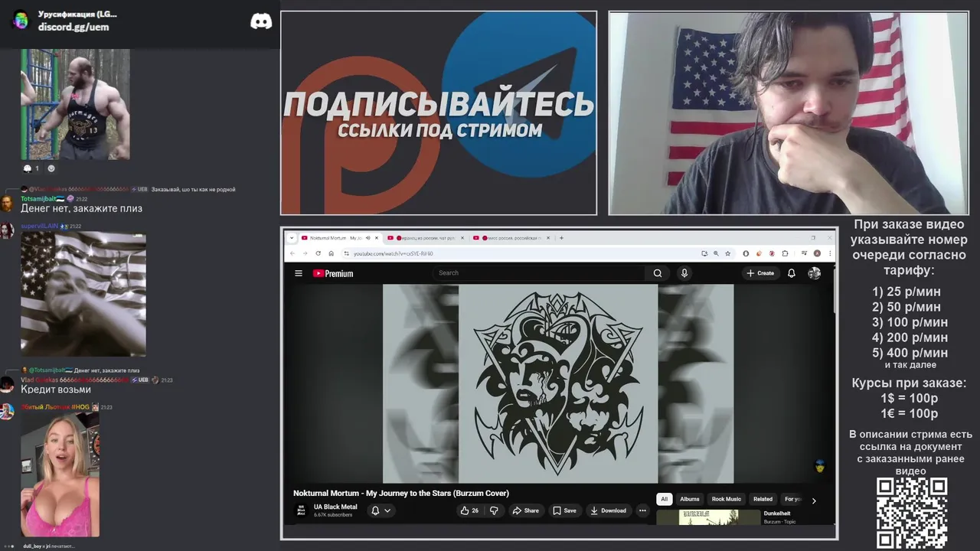Open YouTube notifications bell in header
Image resolution: width=980 pixels, height=551 pixels.
(x=792, y=273)
